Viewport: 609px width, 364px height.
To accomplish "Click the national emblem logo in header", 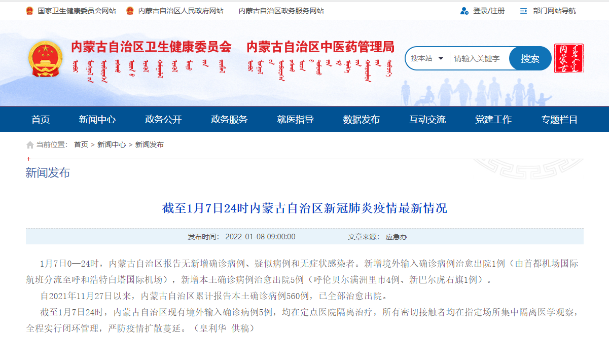I will pyautogui.click(x=46, y=58).
